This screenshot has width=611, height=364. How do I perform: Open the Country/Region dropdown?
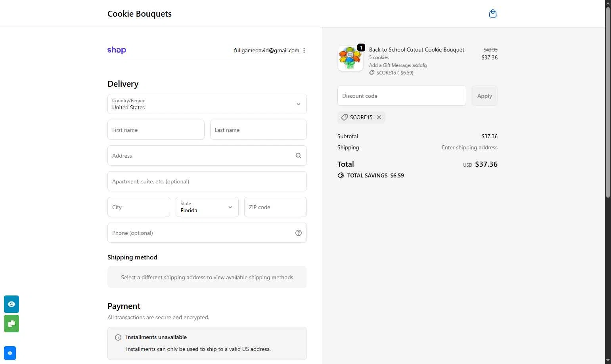tap(207, 104)
